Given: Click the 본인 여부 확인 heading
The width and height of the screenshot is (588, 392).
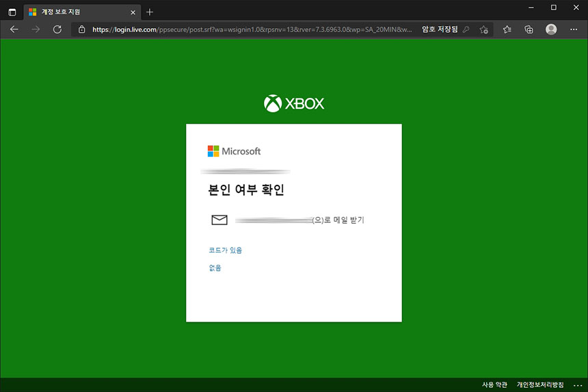Looking at the screenshot, I should (246, 190).
